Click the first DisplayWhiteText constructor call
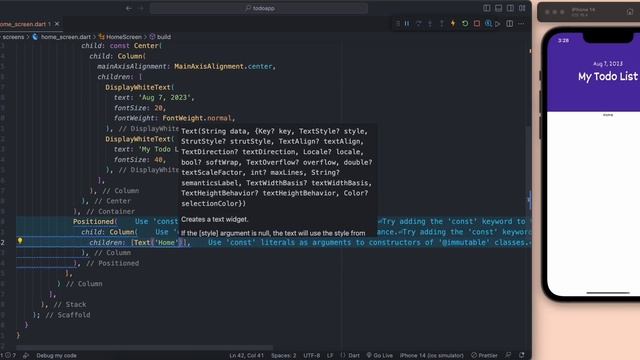Screen dimensions: 640x360 [138, 87]
